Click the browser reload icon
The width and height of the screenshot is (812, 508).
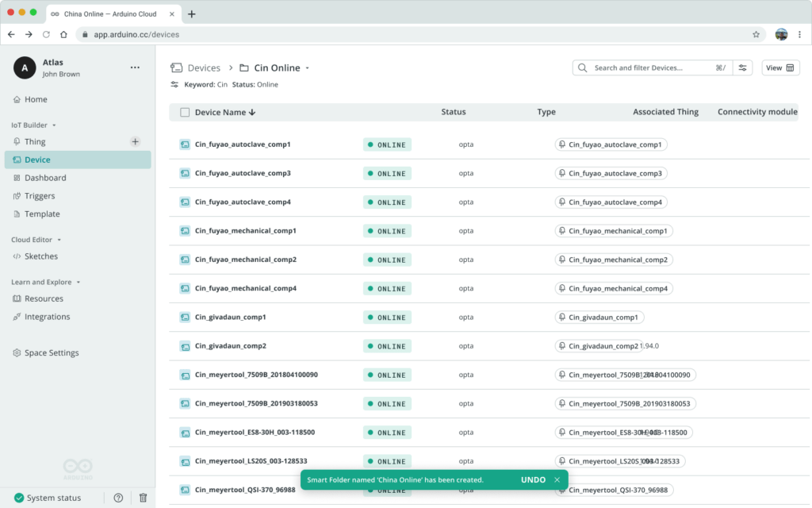[46, 34]
